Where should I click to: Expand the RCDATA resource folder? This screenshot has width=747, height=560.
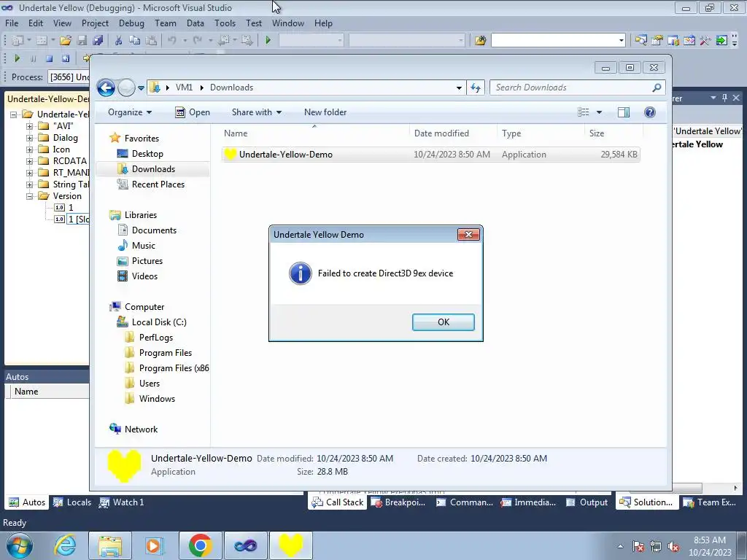(29, 161)
